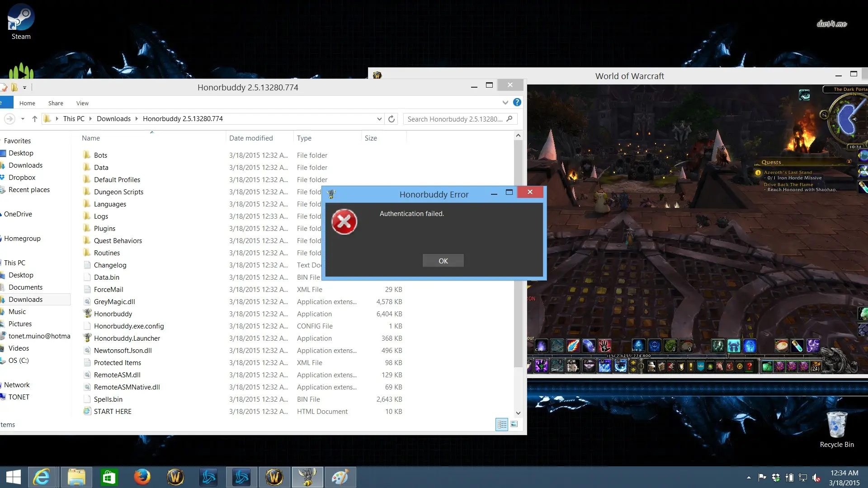Screen dimensions: 868x488
Task: Click the Search Honorbuddy field
Action: (x=455, y=119)
